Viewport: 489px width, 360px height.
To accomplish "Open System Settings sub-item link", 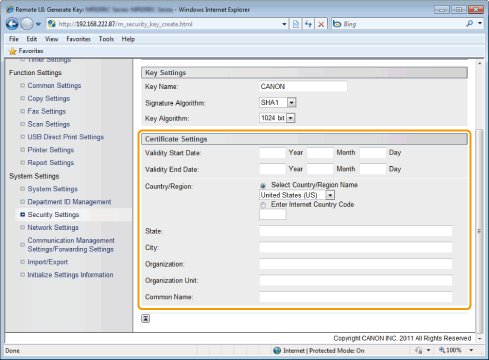I will point(52,189).
